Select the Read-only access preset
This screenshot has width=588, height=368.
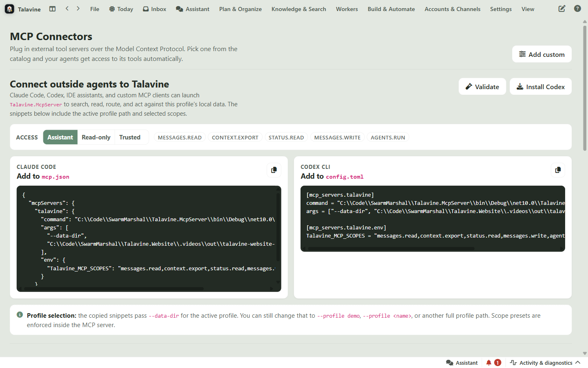96,137
